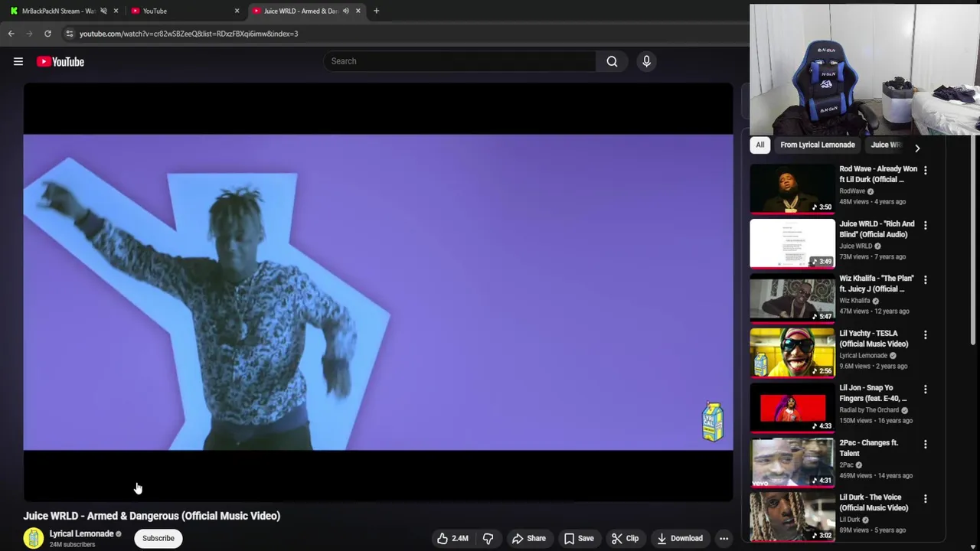Click the search magnifier button
Viewport: 980px width, 551px height.
pos(612,61)
